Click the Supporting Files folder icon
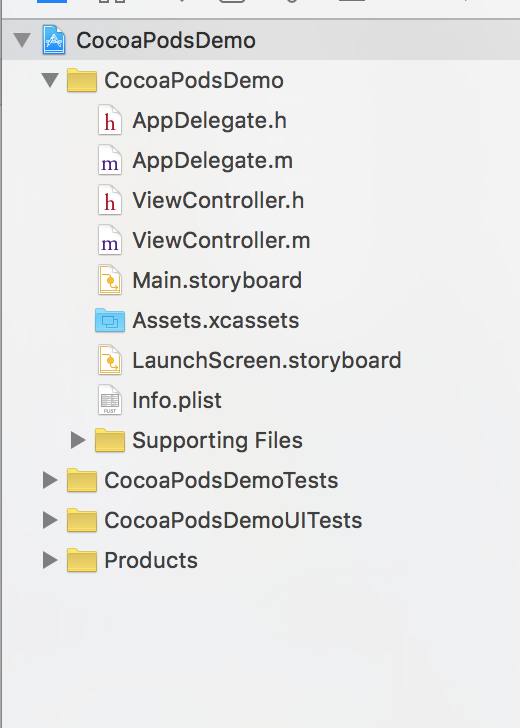Viewport: 520px width, 728px height. 110,440
